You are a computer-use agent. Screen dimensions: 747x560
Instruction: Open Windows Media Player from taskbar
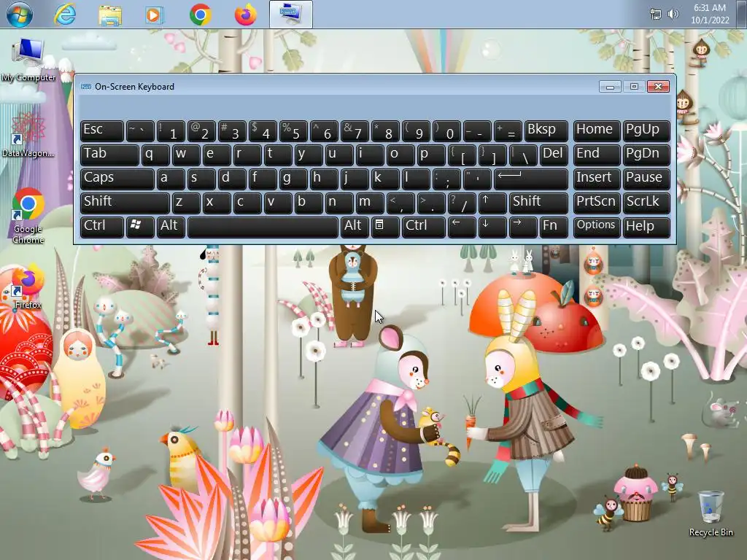(154, 15)
